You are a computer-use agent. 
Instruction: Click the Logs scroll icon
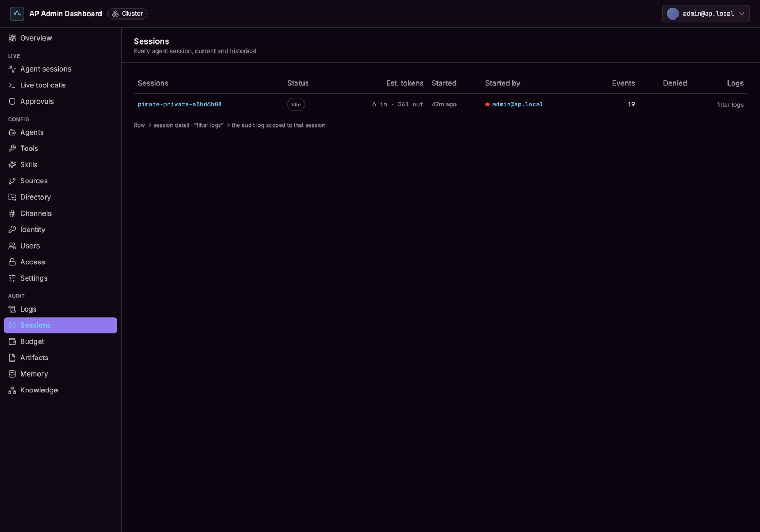coord(12,309)
